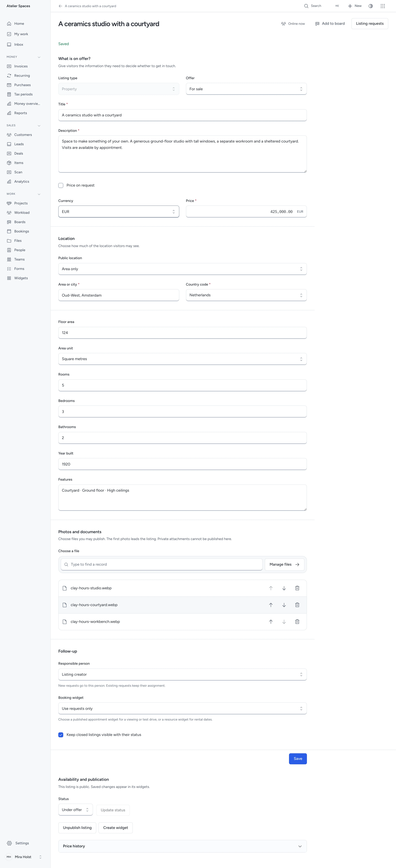Move clay-hours-workbench.webp up

pos(271,622)
